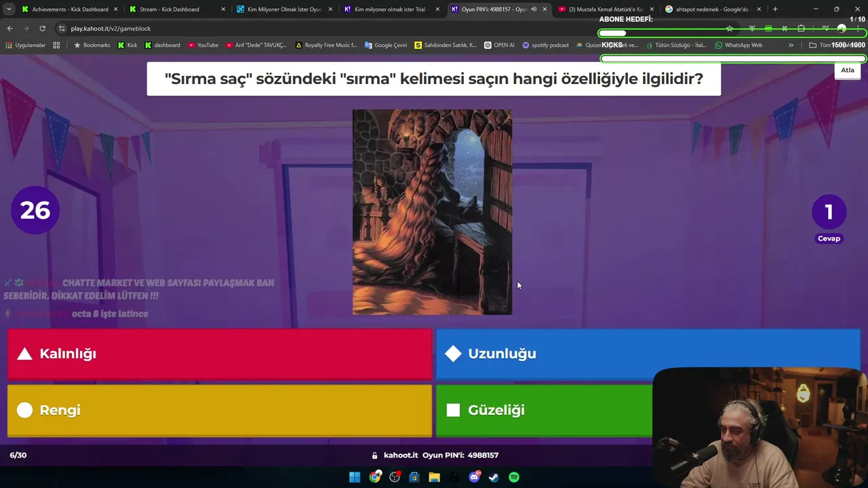
Task: Click the Atla skip button
Action: [x=848, y=70]
